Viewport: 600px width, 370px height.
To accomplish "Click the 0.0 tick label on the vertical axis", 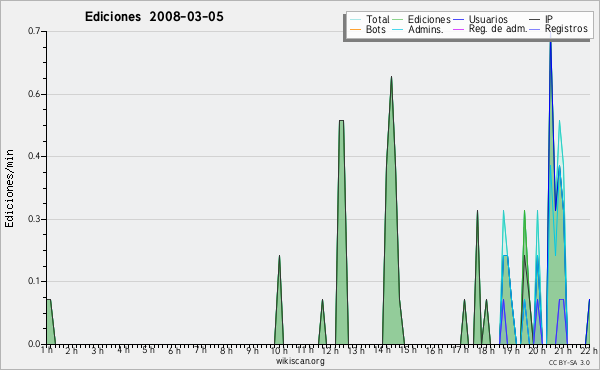I will pos(34,344).
